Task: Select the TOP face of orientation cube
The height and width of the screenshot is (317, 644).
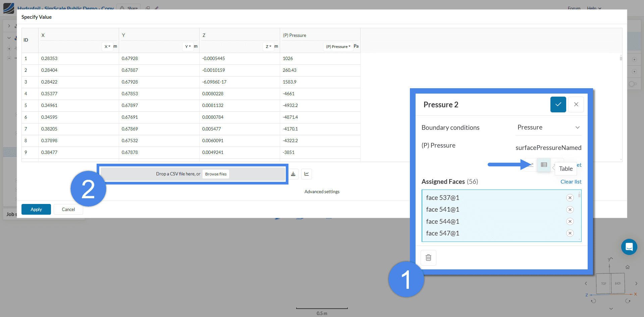Action: tap(603, 283)
